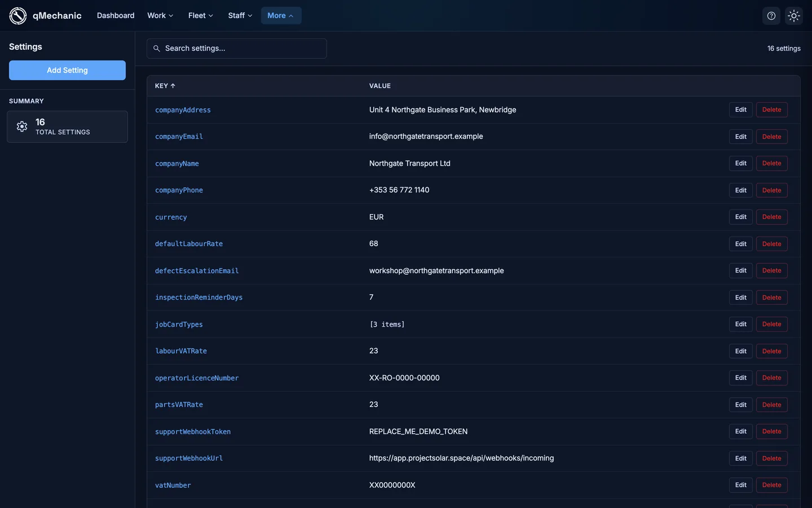The image size is (812, 508).
Task: Edit the supportWebhookToken setting
Action: point(741,432)
